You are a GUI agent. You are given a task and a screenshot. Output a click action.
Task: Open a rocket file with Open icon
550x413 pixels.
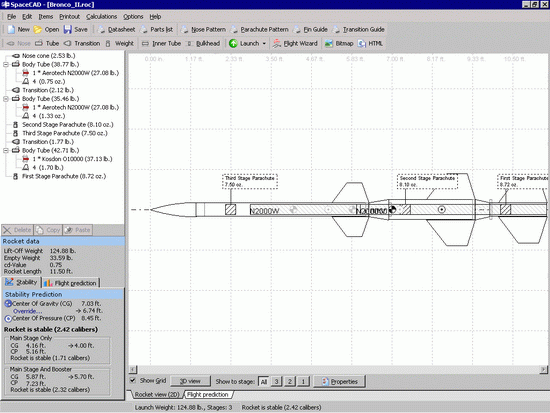click(38, 29)
